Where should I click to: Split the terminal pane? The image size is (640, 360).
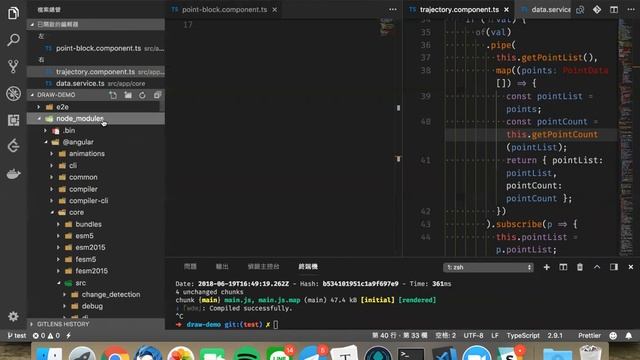563,267
